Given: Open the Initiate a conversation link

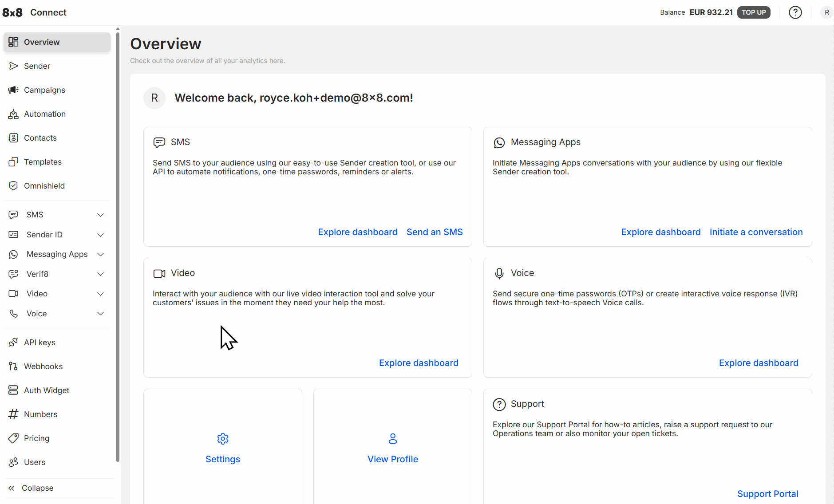Looking at the screenshot, I should pyautogui.click(x=756, y=232).
